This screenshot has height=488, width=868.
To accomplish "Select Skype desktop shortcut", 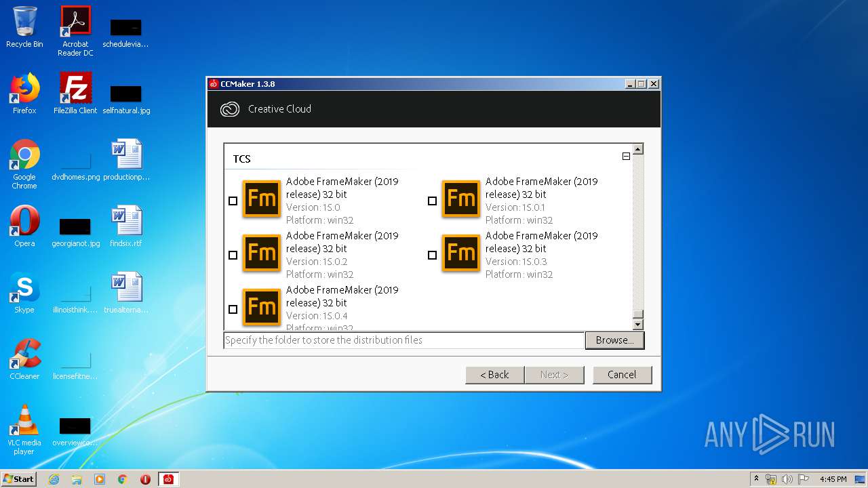I will (x=24, y=293).
